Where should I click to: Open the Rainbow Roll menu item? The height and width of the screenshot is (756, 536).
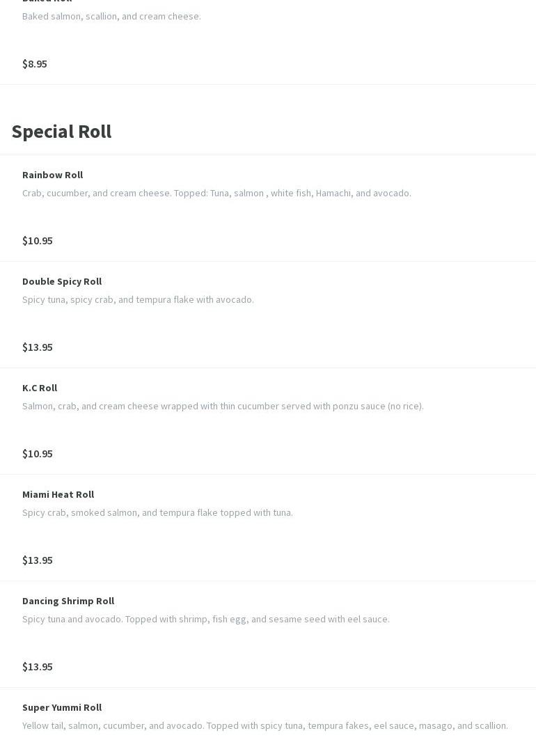tap(52, 175)
